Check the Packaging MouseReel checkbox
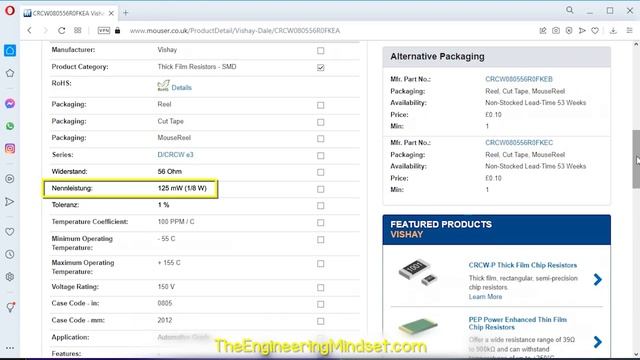 click(x=320, y=139)
